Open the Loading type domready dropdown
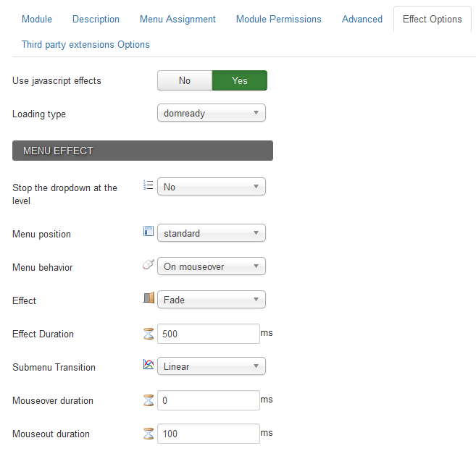The image size is (476, 451). point(212,113)
